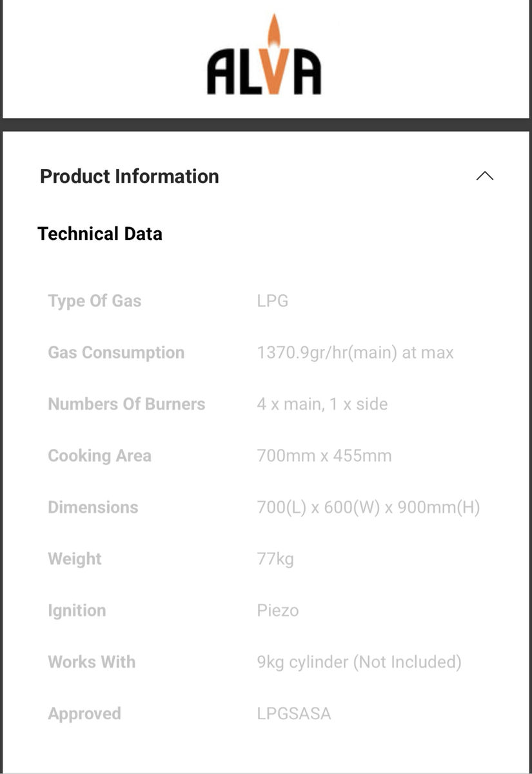Click the Piezo ignition value

tap(277, 610)
